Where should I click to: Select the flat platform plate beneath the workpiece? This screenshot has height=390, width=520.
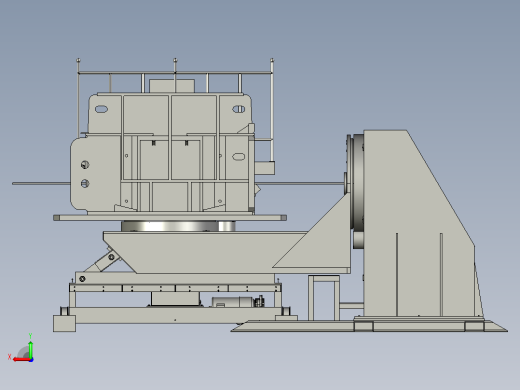170,218
